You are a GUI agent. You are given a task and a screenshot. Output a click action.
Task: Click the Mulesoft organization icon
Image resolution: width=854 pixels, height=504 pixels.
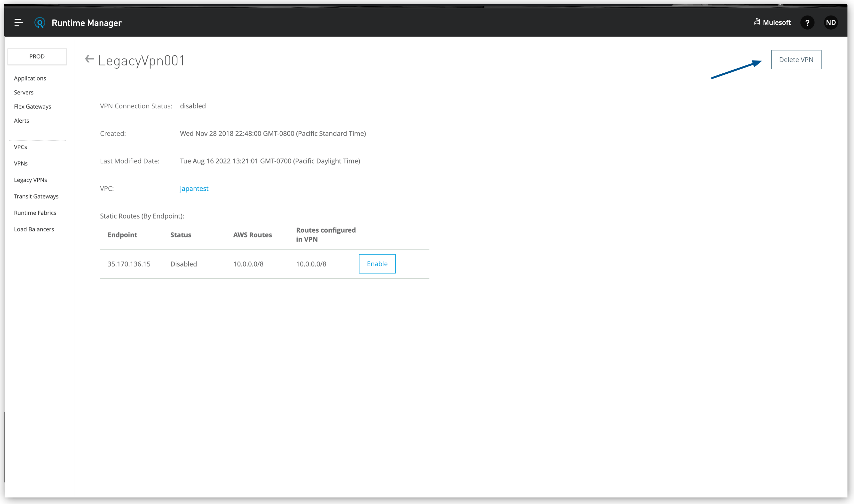pos(757,22)
